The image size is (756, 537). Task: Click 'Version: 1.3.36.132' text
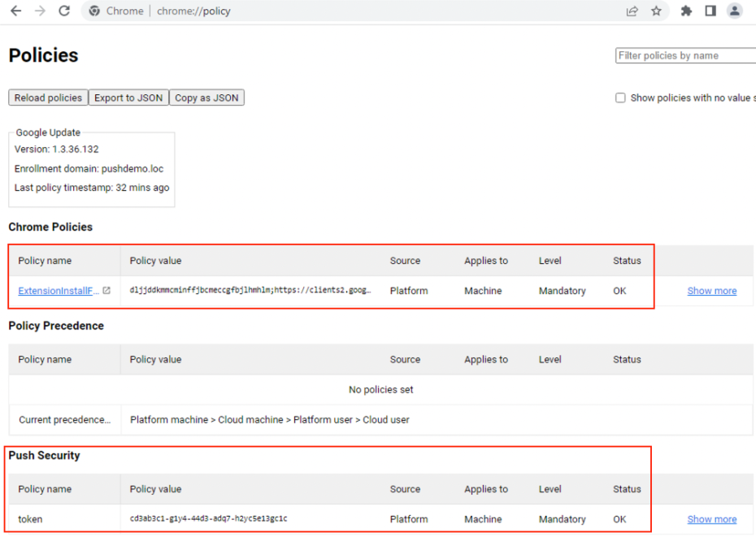[x=56, y=149]
